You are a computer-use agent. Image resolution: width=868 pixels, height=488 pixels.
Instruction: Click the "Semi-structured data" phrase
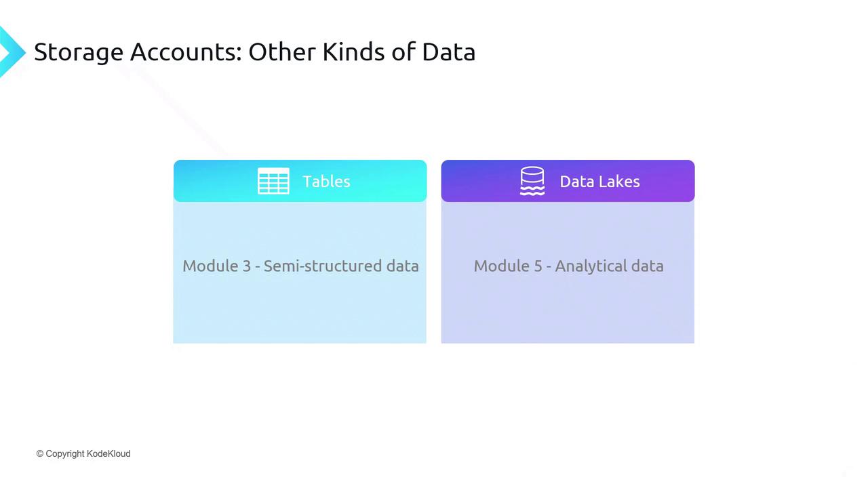tap(341, 266)
